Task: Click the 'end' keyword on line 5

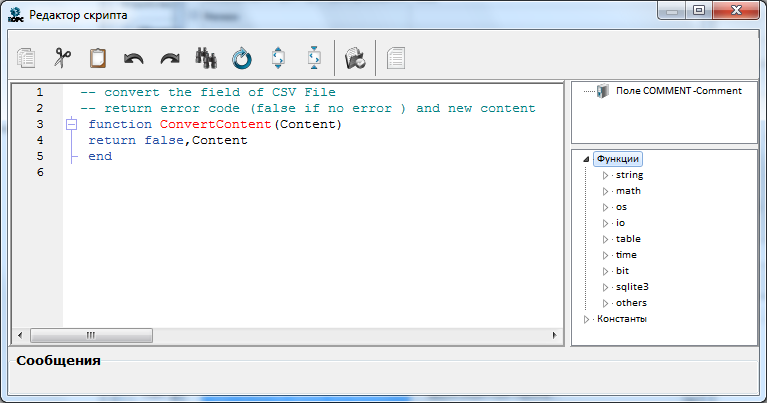Action: 100,157
